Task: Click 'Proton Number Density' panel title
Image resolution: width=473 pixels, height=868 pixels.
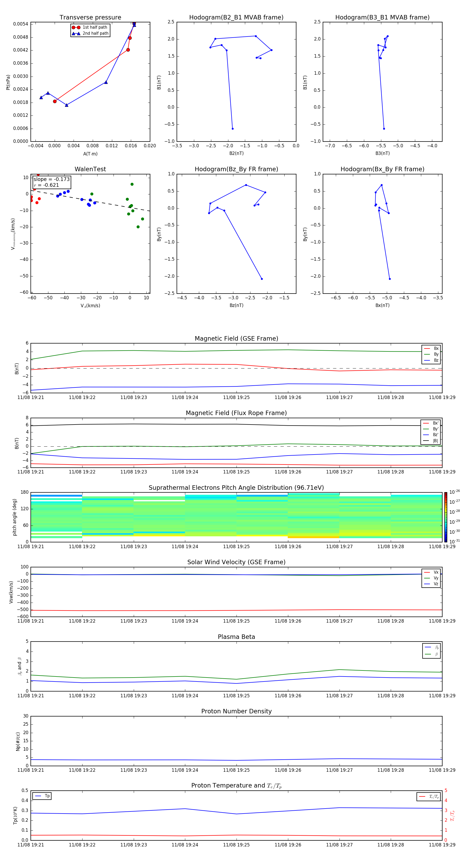Action: pyautogui.click(x=236, y=711)
